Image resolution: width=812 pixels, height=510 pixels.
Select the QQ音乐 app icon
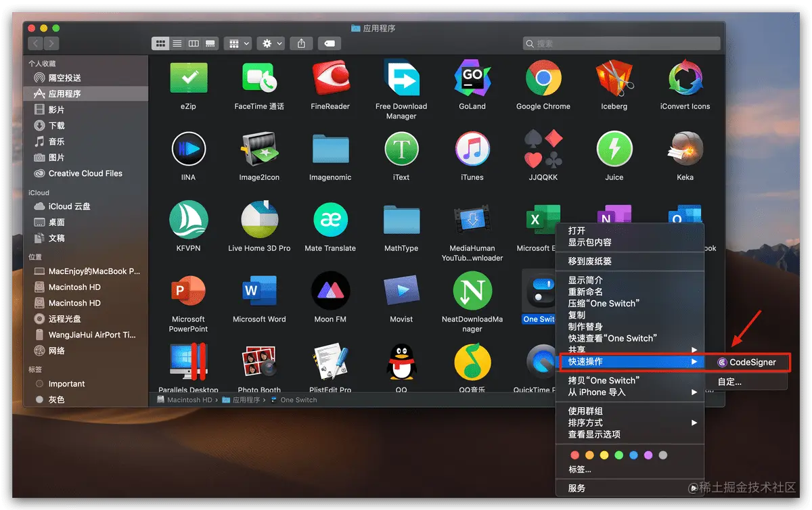pyautogui.click(x=472, y=362)
